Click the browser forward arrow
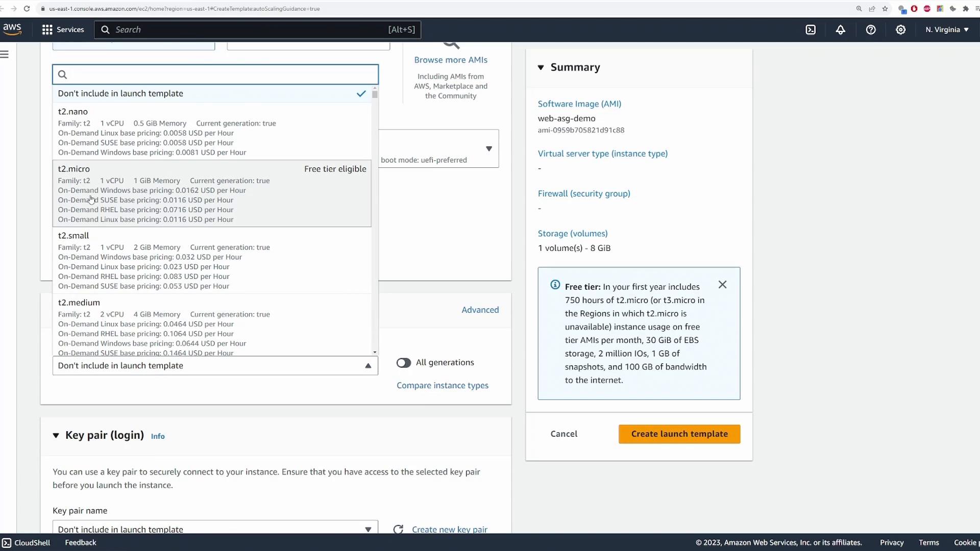The image size is (980, 551). click(x=13, y=9)
